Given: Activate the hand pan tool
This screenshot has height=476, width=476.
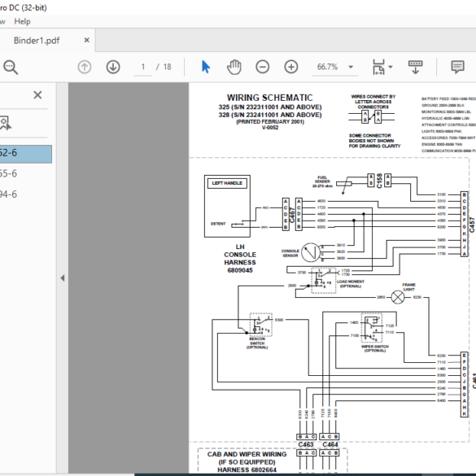Looking at the screenshot, I should 234,67.
